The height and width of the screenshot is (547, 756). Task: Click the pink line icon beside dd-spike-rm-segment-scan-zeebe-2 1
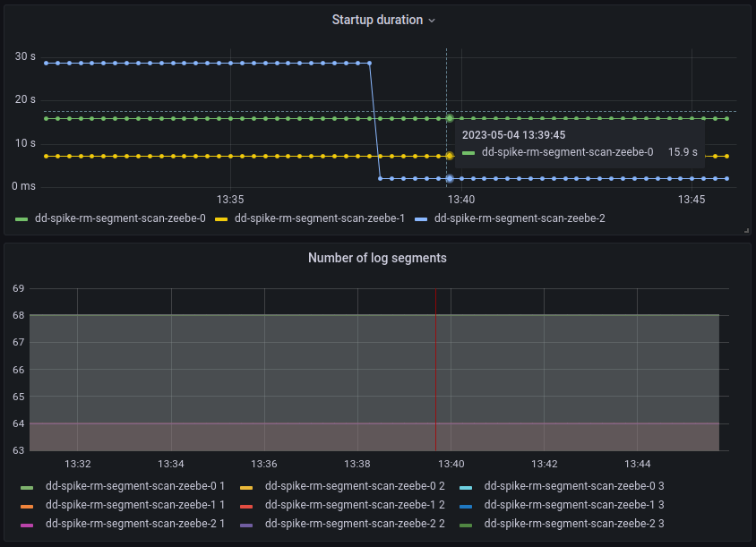pyautogui.click(x=27, y=524)
